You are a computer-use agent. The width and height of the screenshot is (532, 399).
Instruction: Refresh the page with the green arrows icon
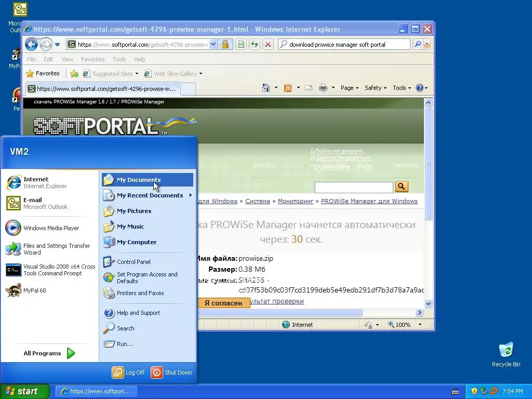point(255,45)
